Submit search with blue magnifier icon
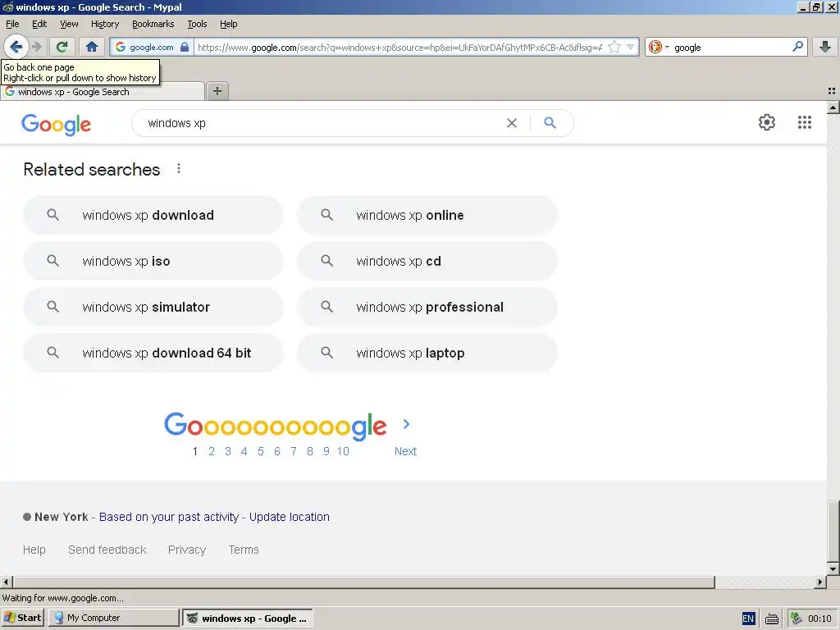This screenshot has width=840, height=630. coord(550,123)
